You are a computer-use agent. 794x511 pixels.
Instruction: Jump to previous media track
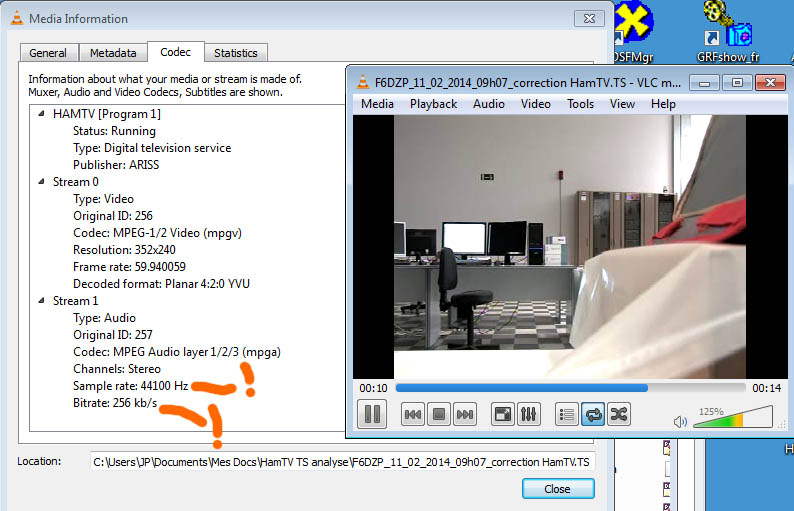coord(413,415)
